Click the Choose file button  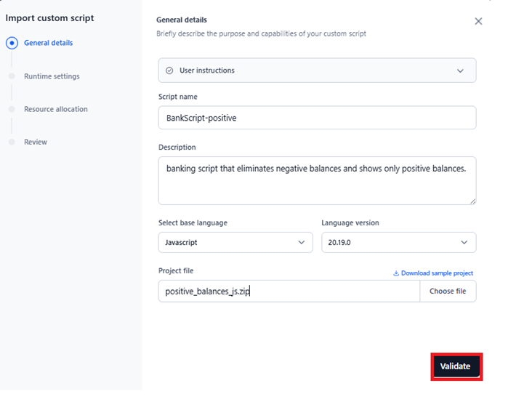click(x=448, y=292)
